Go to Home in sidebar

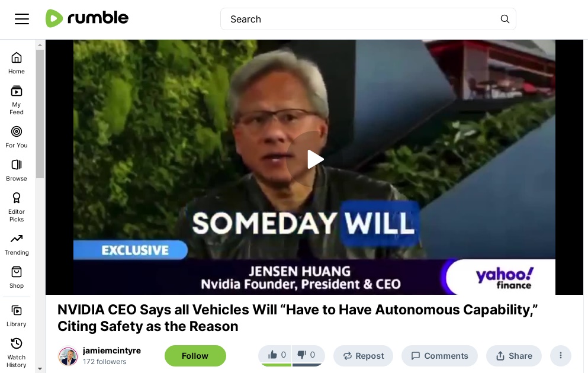coord(17,63)
